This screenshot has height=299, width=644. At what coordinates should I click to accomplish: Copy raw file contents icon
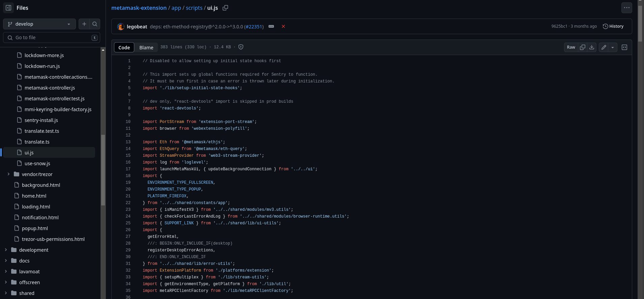582,47
